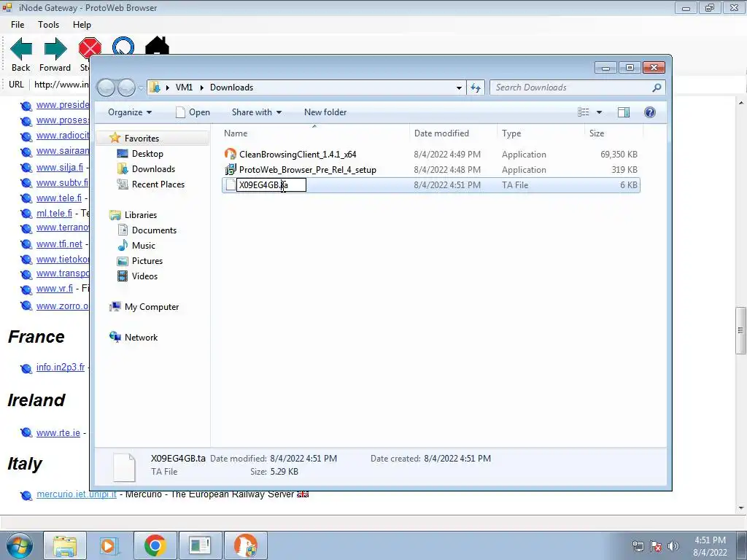Open the Videos library
This screenshot has width=747, height=560.
pos(144,276)
